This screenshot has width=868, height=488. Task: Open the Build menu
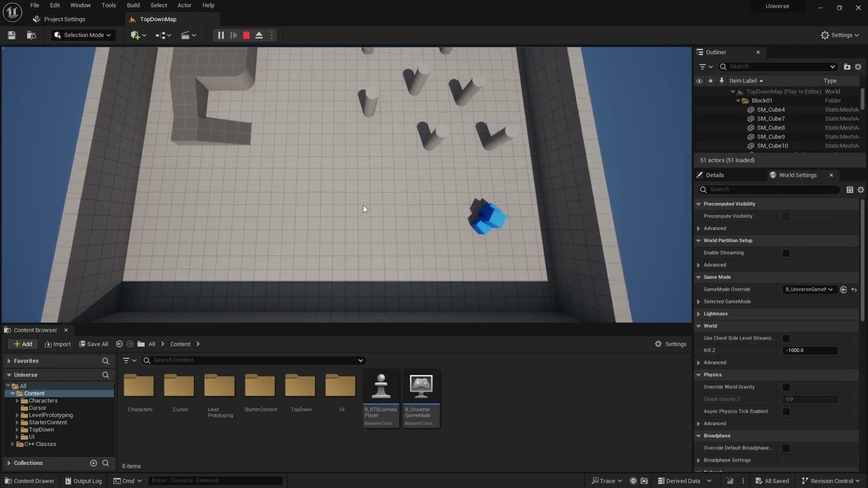(x=134, y=5)
